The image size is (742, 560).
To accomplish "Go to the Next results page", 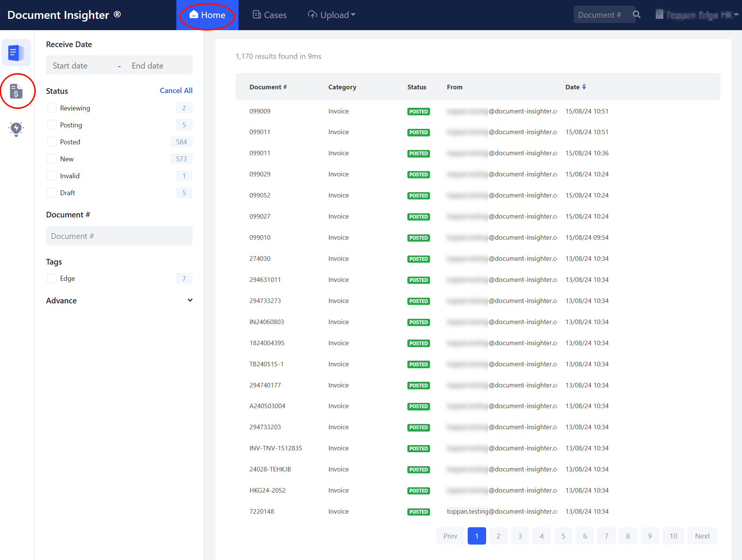I will 702,536.
